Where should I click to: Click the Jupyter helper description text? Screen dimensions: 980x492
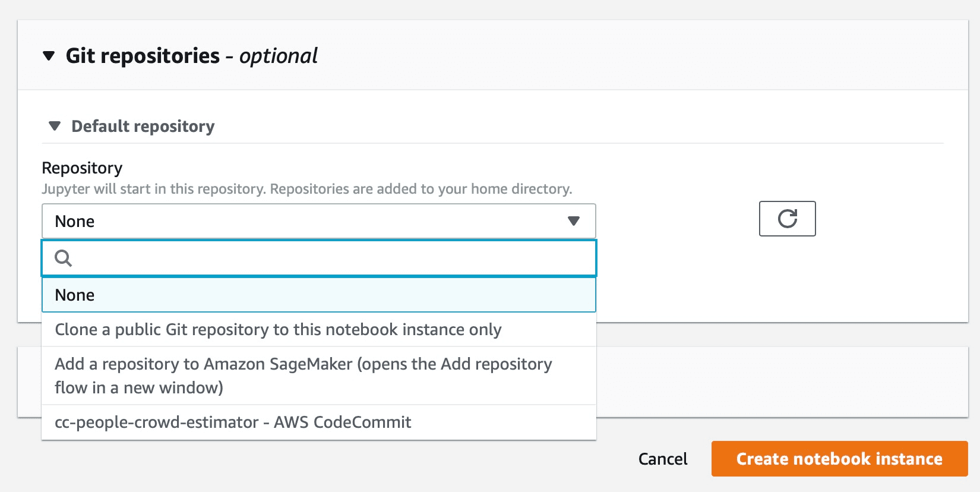[306, 189]
